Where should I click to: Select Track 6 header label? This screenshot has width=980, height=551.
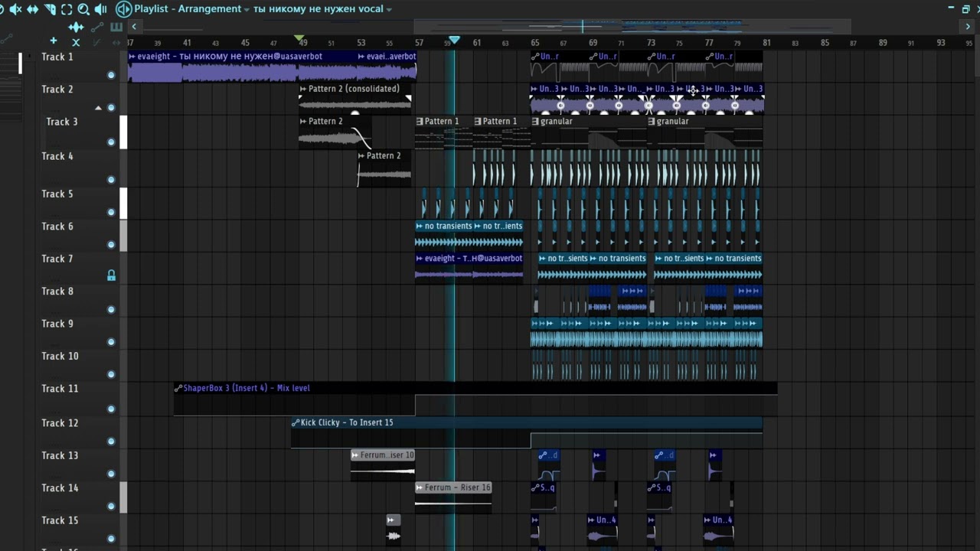click(57, 227)
